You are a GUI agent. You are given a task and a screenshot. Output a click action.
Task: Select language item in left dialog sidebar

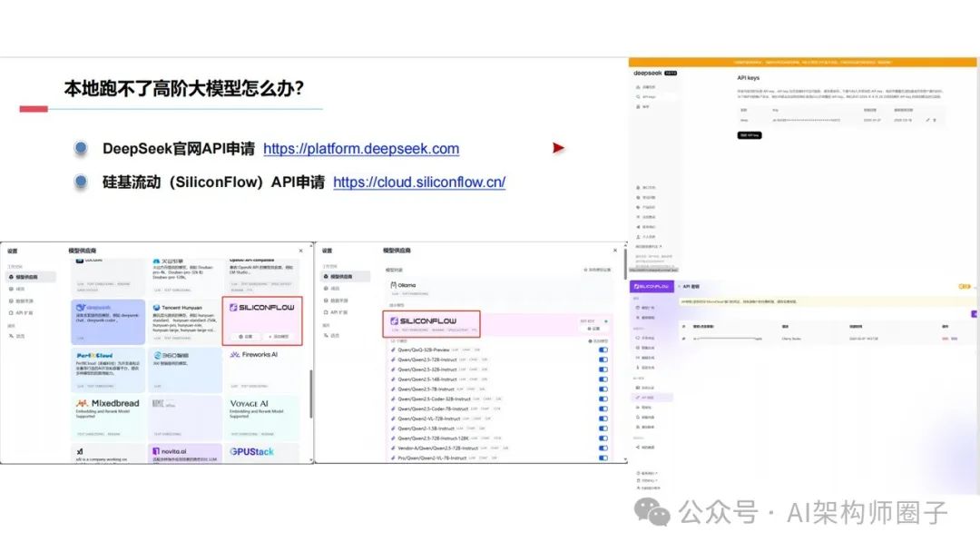17,336
